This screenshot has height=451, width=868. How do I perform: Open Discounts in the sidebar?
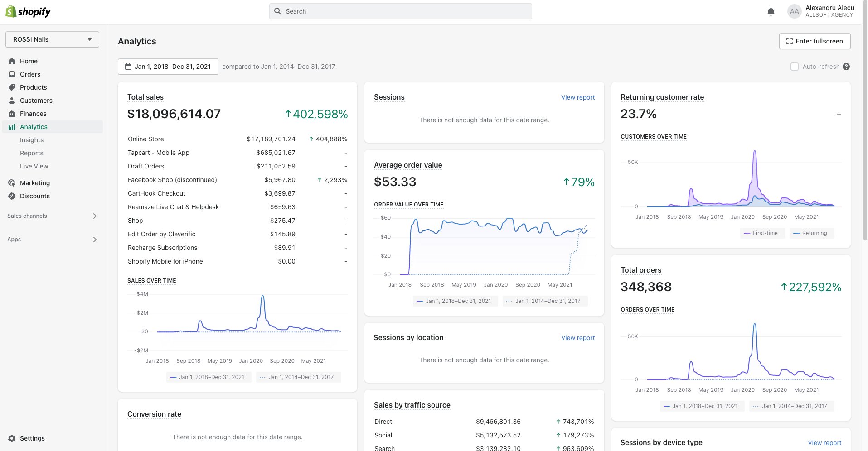point(35,196)
